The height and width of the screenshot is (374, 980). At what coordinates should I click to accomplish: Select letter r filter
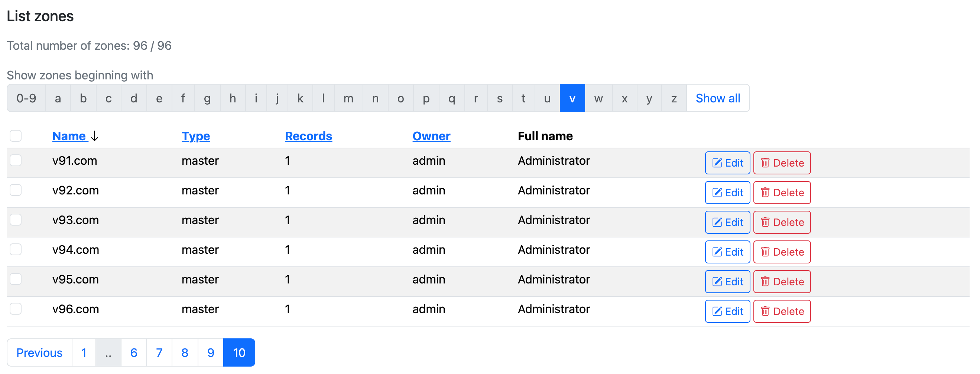tap(476, 98)
